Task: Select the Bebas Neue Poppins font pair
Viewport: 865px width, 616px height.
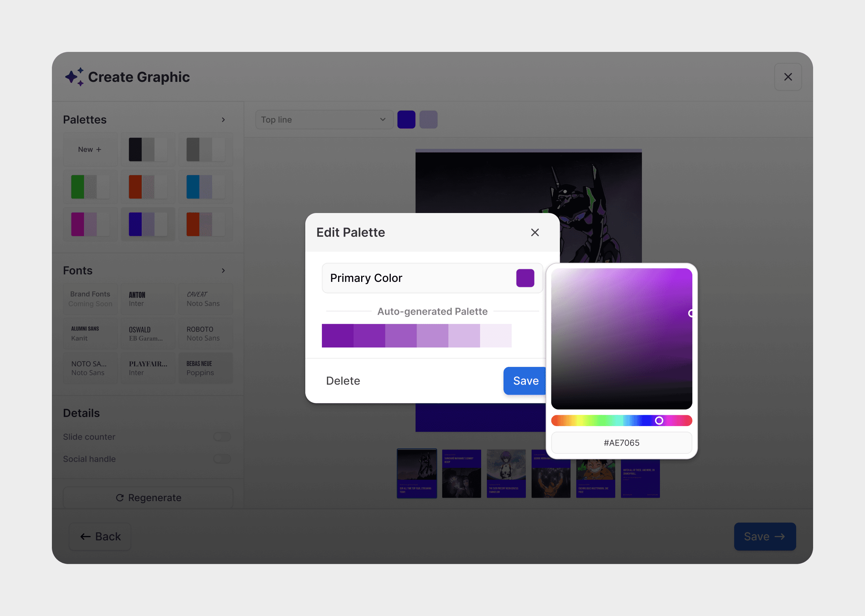Action: (x=205, y=368)
